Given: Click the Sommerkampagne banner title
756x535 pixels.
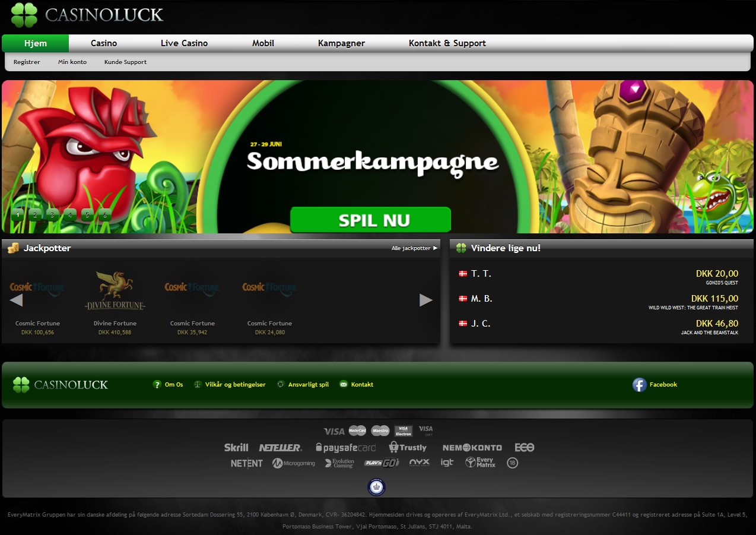Looking at the screenshot, I should (x=373, y=163).
